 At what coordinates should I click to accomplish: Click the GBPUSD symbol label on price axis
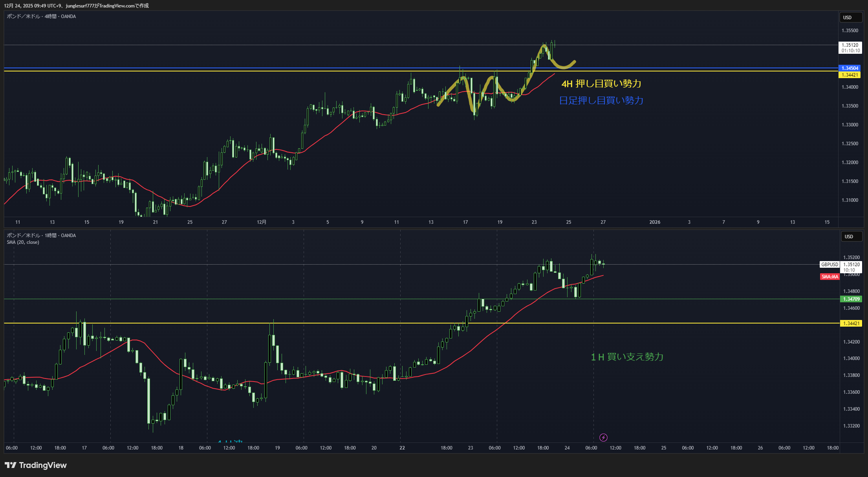pos(830,265)
